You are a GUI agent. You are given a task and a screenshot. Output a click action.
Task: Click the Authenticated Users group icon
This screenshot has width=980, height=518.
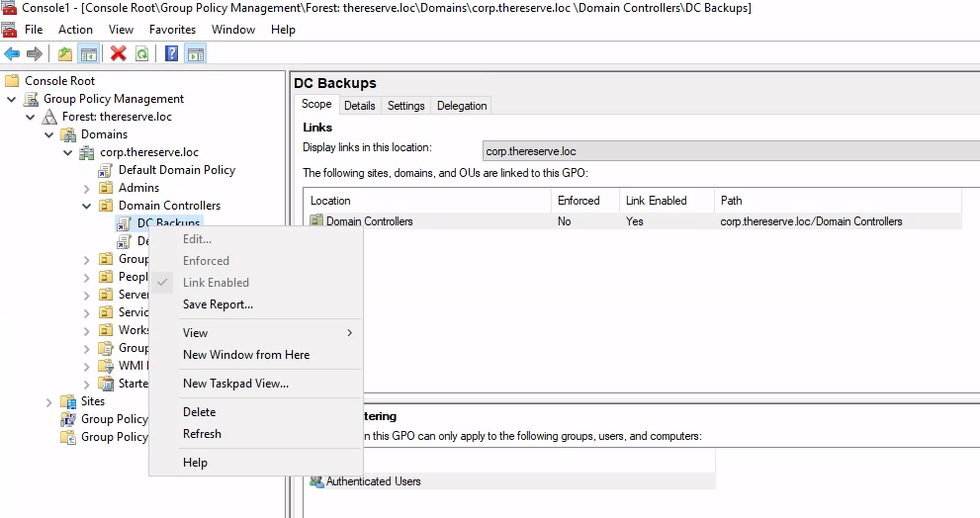point(316,481)
